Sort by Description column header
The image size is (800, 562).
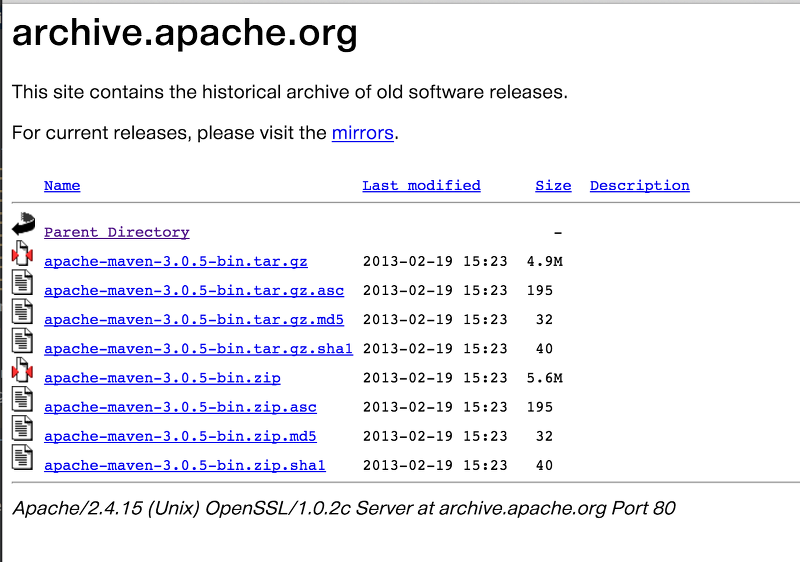[x=640, y=186]
